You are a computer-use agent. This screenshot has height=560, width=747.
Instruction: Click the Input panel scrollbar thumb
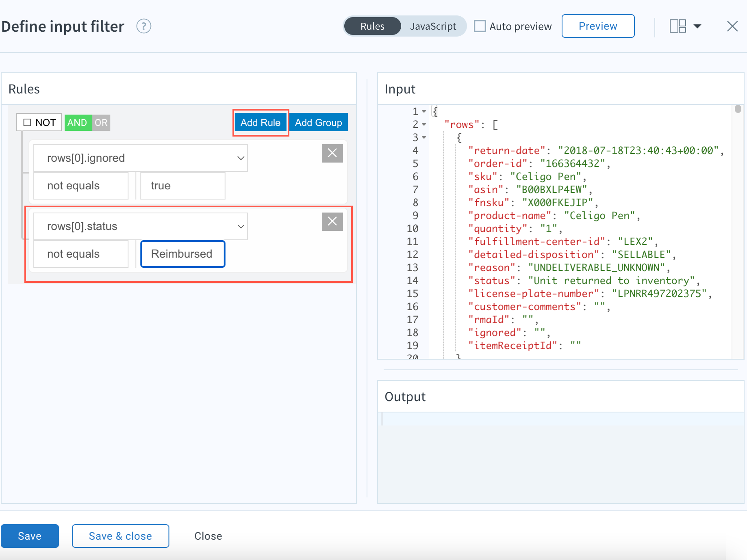pos(738,109)
